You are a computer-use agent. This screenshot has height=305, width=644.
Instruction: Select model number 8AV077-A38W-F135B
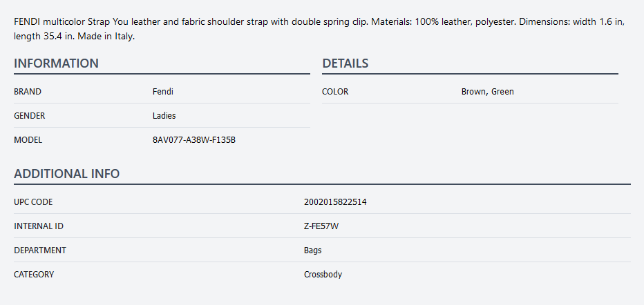click(194, 140)
